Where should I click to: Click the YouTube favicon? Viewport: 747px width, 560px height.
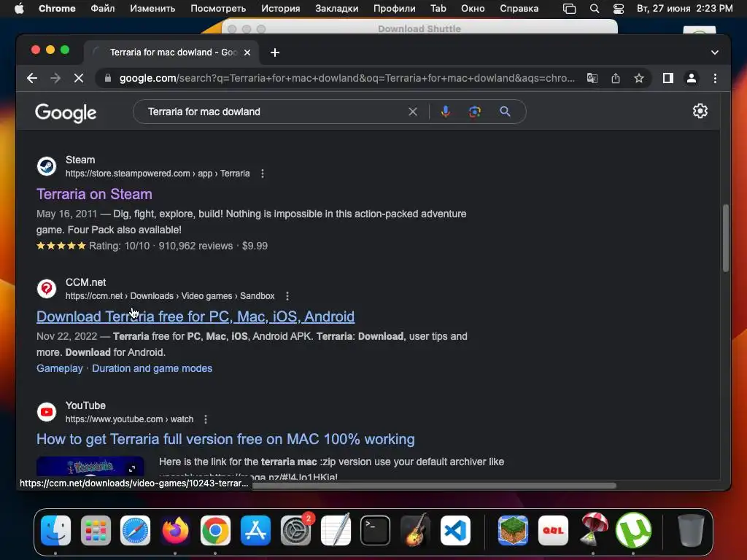tap(47, 412)
